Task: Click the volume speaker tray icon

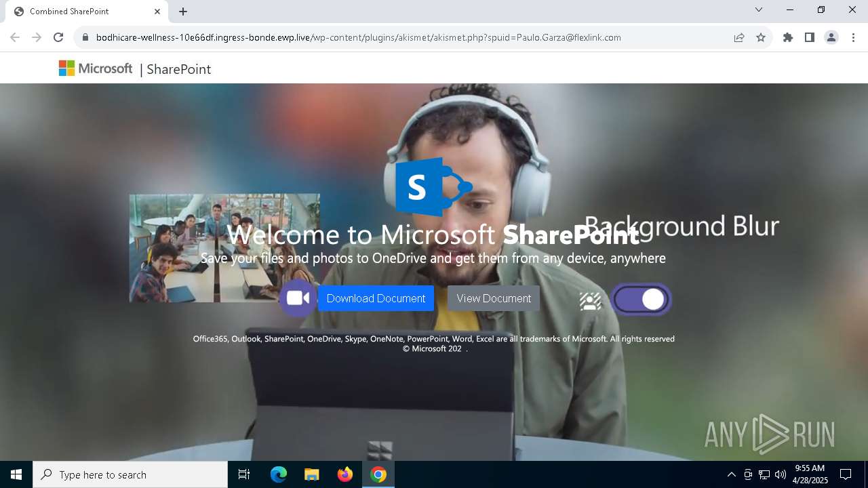Action: pyautogui.click(x=781, y=474)
